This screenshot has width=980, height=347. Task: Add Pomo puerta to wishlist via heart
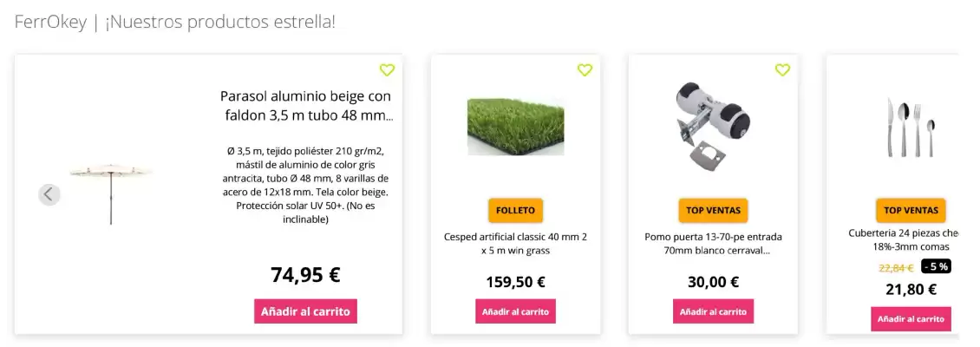tap(782, 70)
